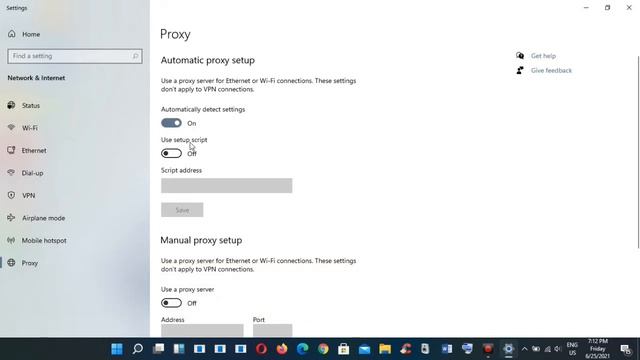Click the Get help chat icon
Screen dimensions: 640x360
coord(520,56)
